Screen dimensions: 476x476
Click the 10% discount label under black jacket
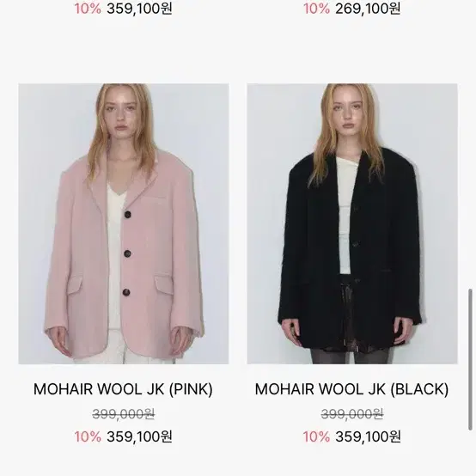316,436
